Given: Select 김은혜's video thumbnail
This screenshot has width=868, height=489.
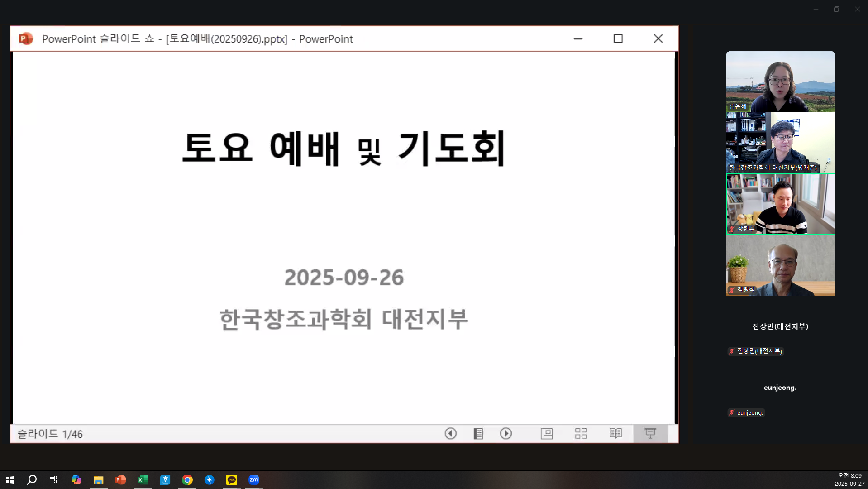Looking at the screenshot, I should tap(780, 81).
